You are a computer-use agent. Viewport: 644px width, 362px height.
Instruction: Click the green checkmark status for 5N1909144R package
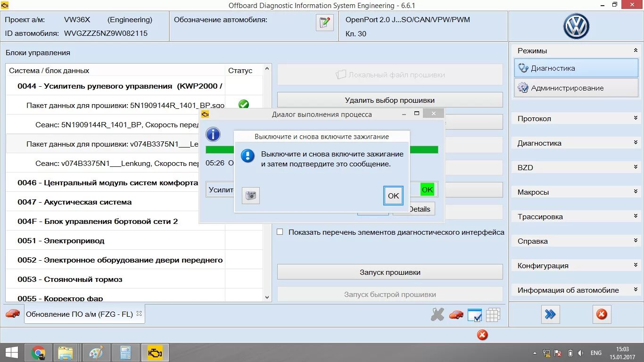point(244,105)
